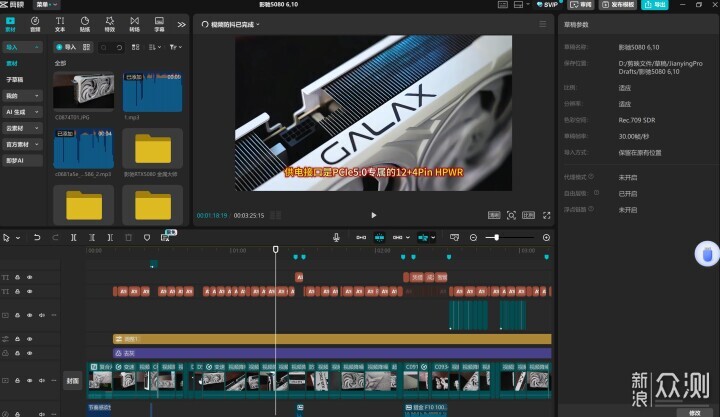The height and width of the screenshot is (417, 720).
Task: Zoom in the timeline with plus icon
Action: 546,237
